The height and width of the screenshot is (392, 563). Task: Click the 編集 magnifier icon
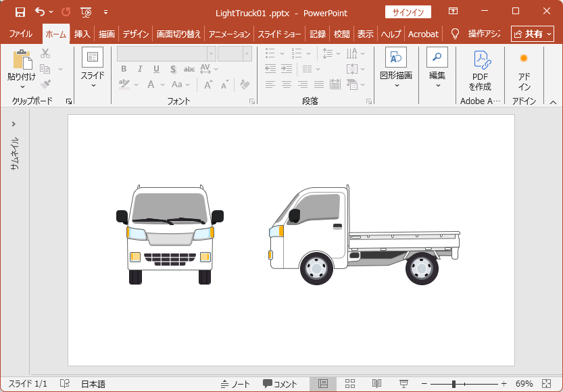tap(437, 58)
